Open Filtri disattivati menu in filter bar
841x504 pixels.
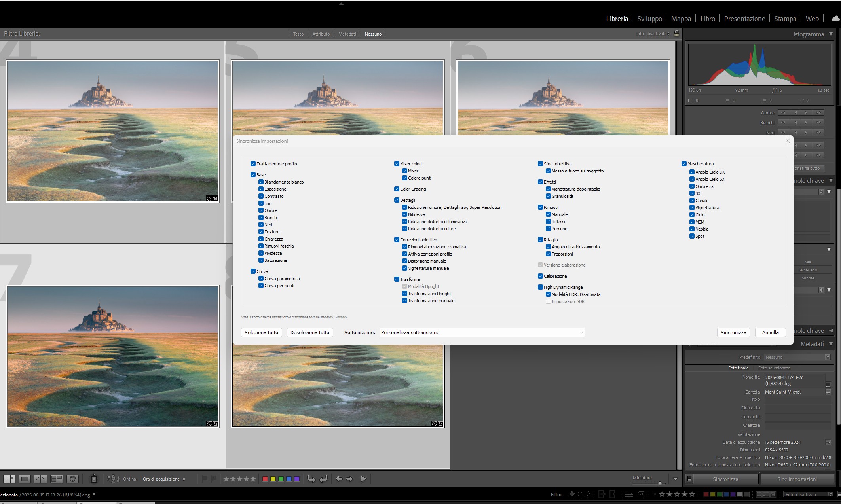(x=653, y=34)
